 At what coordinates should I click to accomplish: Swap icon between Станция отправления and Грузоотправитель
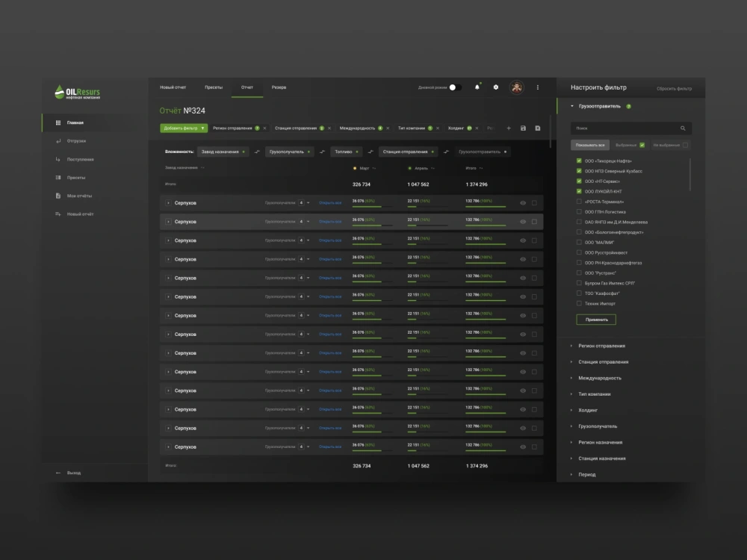tap(447, 152)
